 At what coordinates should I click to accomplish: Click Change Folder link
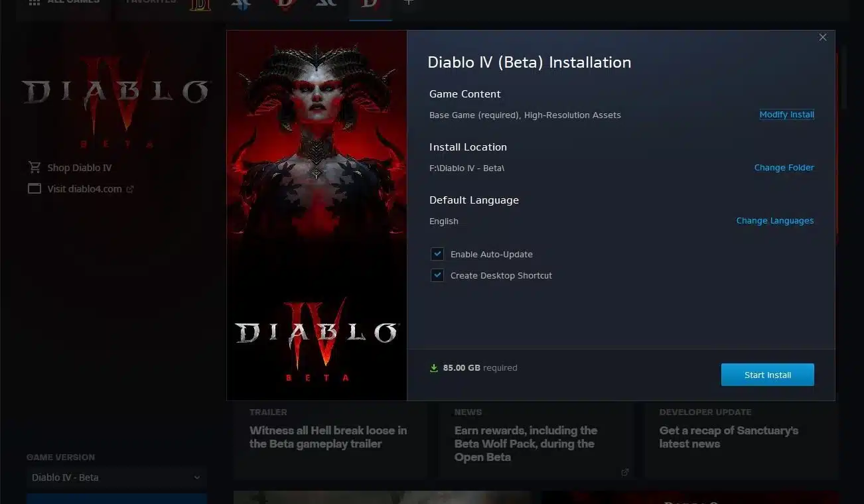[784, 168]
